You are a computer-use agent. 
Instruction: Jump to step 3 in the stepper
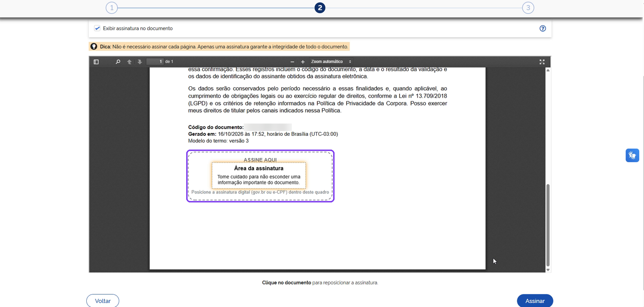pyautogui.click(x=528, y=8)
